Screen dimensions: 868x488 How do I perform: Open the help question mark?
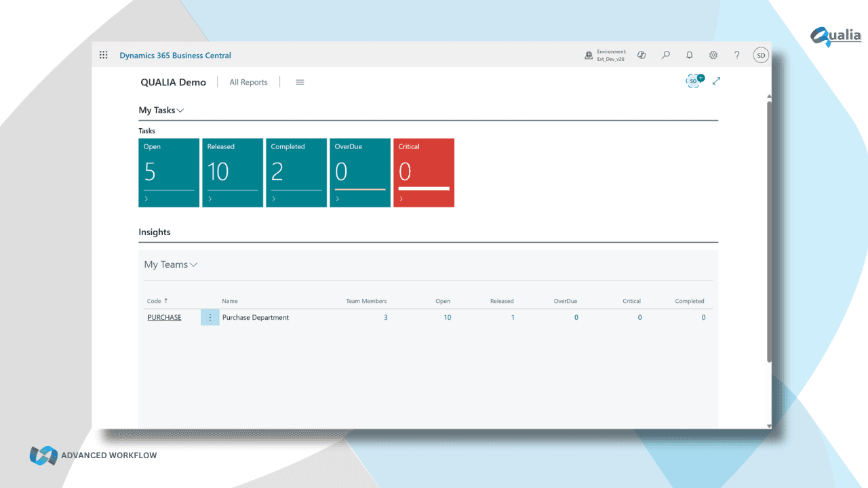737,56
